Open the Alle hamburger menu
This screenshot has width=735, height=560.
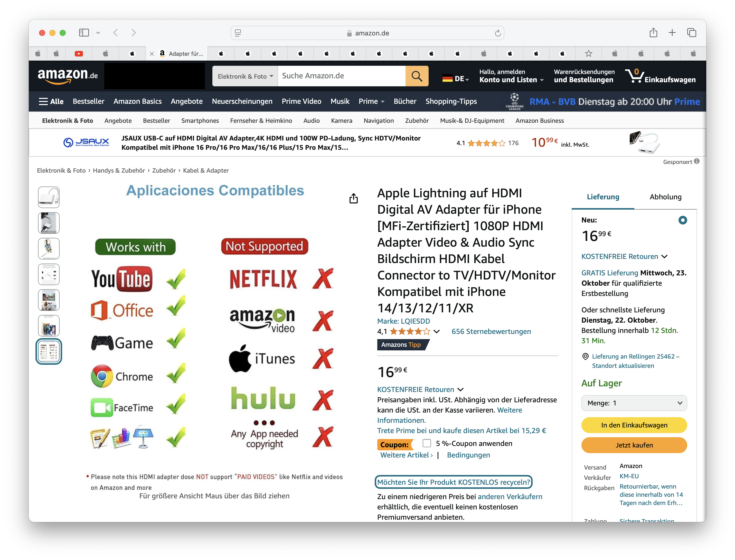(51, 101)
